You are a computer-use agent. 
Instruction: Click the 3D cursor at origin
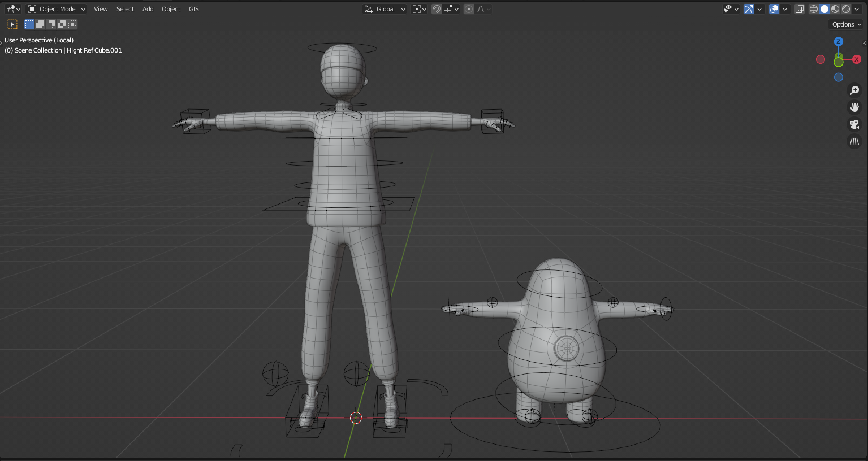coord(356,417)
